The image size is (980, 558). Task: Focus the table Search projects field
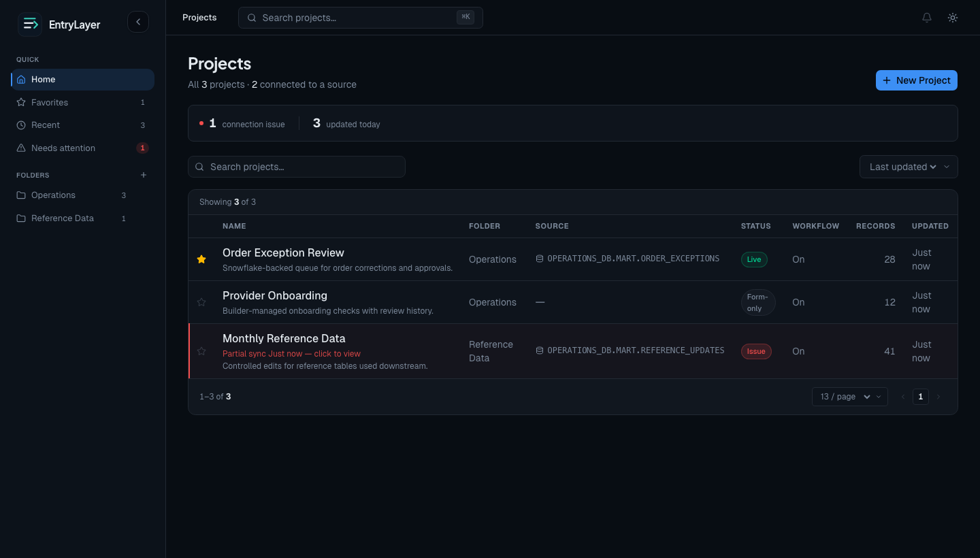tap(297, 167)
